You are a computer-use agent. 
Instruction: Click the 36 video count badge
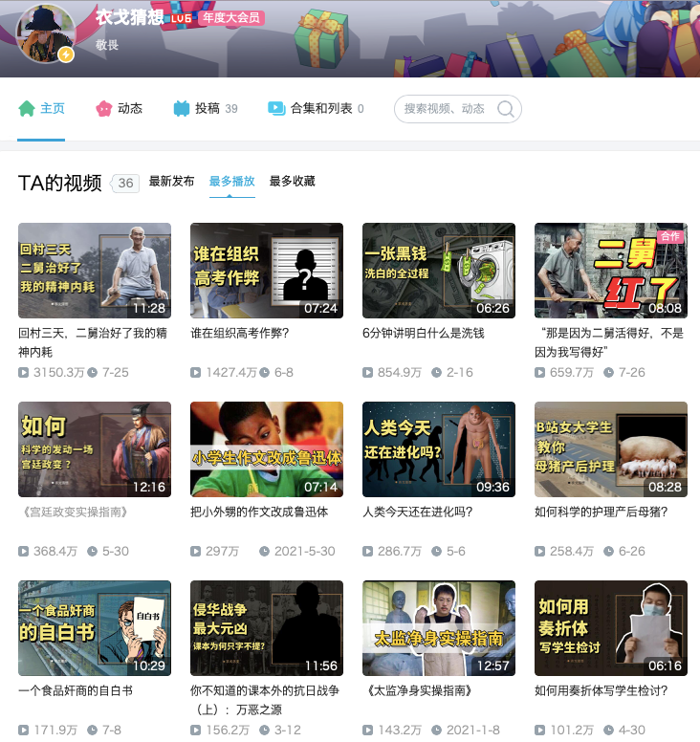[x=125, y=184]
